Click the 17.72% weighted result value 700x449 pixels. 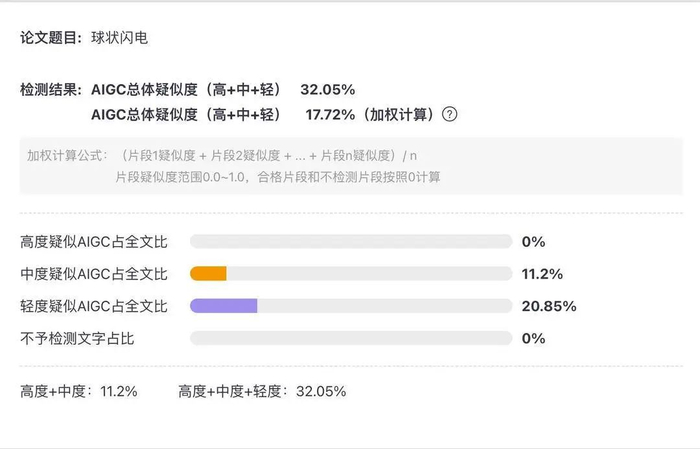coord(330,114)
